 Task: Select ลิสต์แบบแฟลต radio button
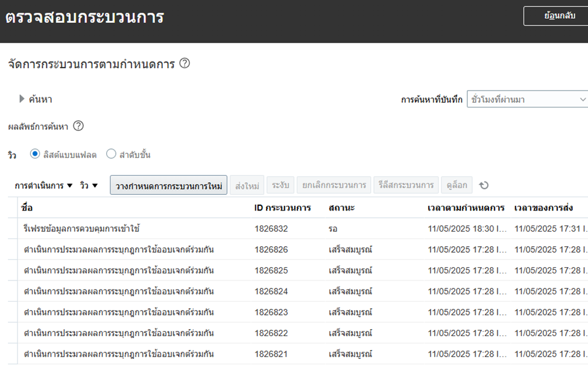[x=35, y=154]
